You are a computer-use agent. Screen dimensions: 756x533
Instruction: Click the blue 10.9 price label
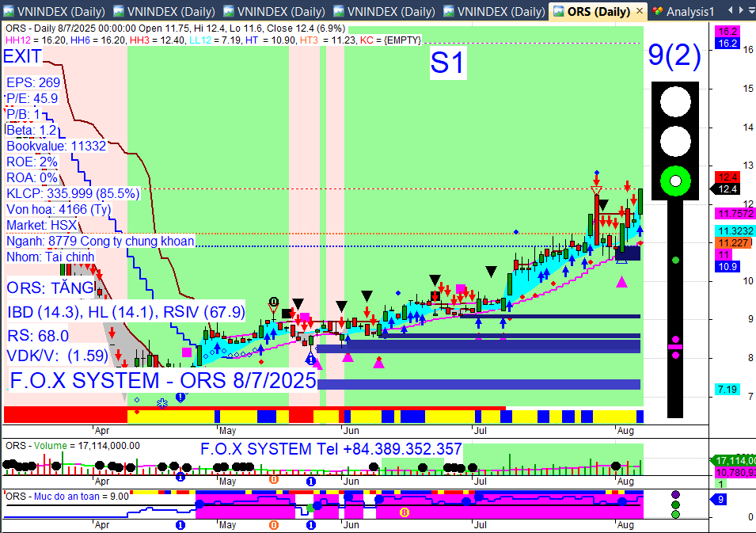pos(728,266)
